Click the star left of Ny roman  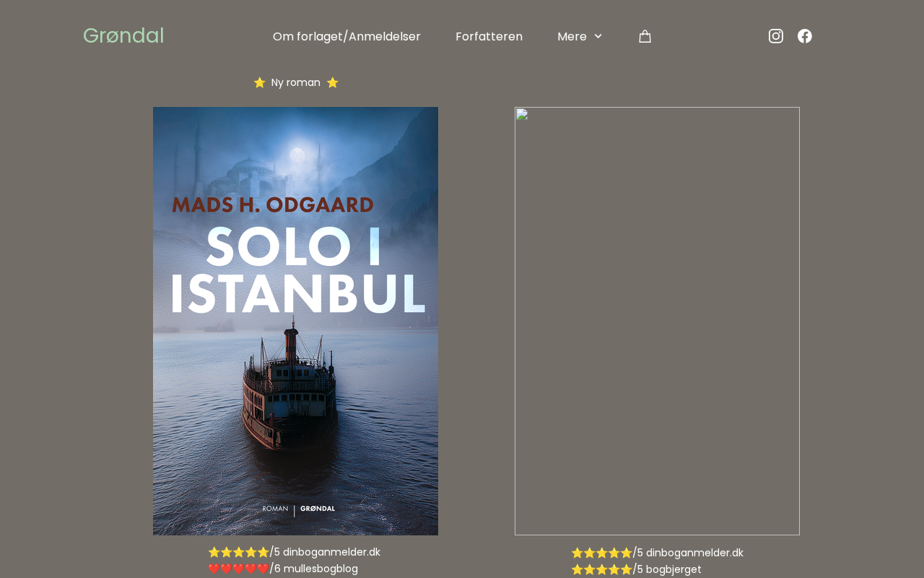260,82
